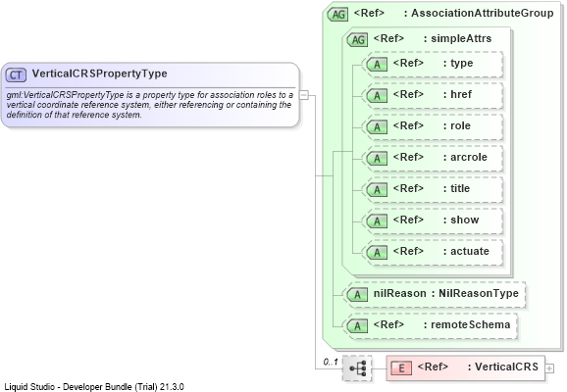The height and width of the screenshot is (392, 567).
Task: Click the A icon of show attribute
Action: point(377,221)
